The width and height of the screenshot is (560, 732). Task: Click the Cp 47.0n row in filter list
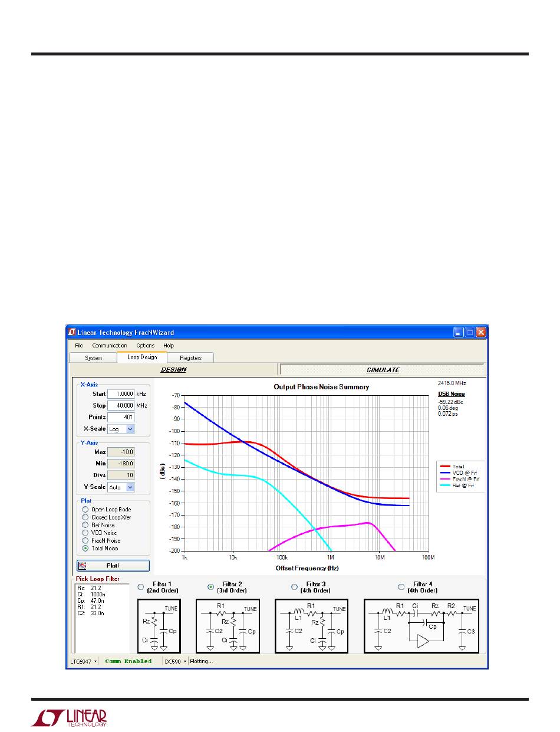coord(90,600)
